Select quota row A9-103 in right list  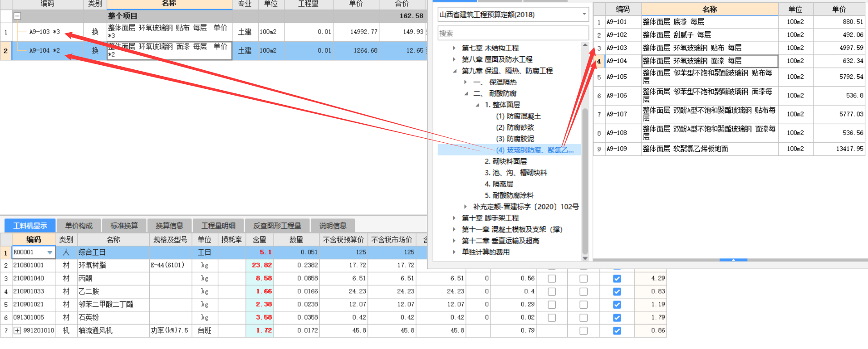pos(730,48)
